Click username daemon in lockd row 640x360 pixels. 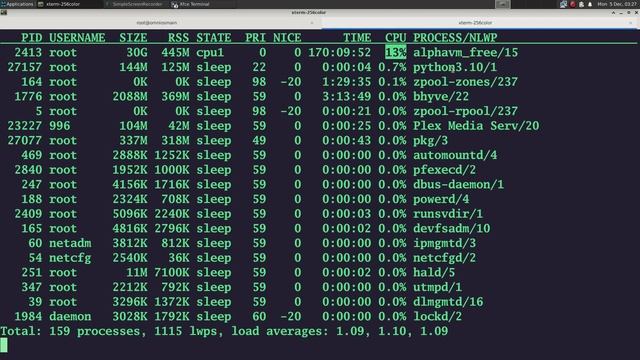tap(70, 317)
